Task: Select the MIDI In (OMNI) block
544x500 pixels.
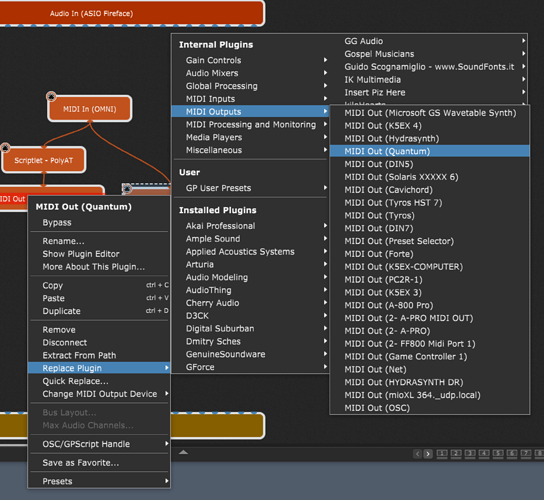Action: (90, 109)
